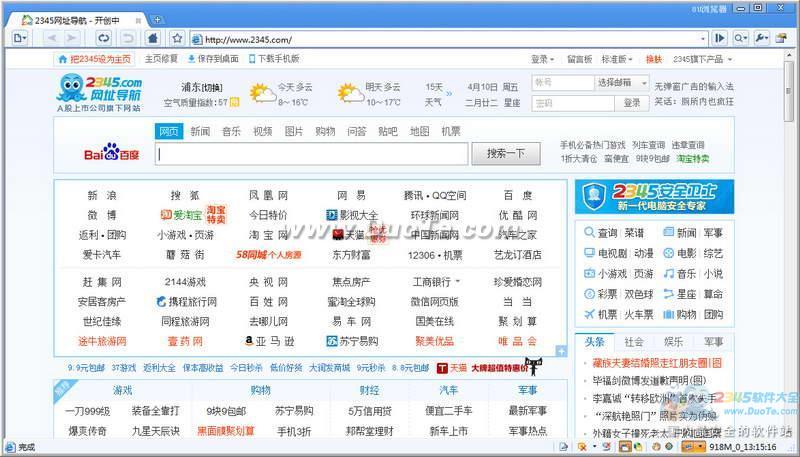Click the 机票 airplane icon in sidebar
Image resolution: width=800 pixels, height=457 pixels.
[589, 314]
